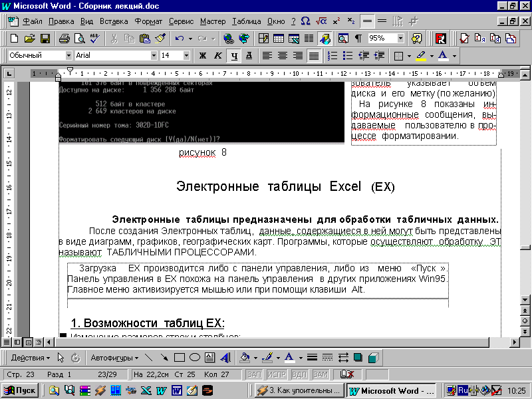Toggle bold Ж formatting

(x=203, y=55)
